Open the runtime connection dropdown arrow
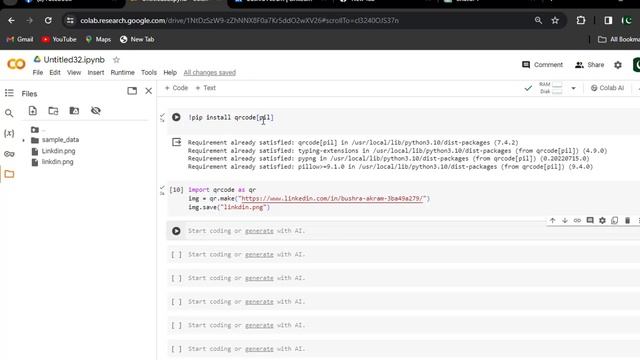The height and width of the screenshot is (360, 640). click(573, 88)
